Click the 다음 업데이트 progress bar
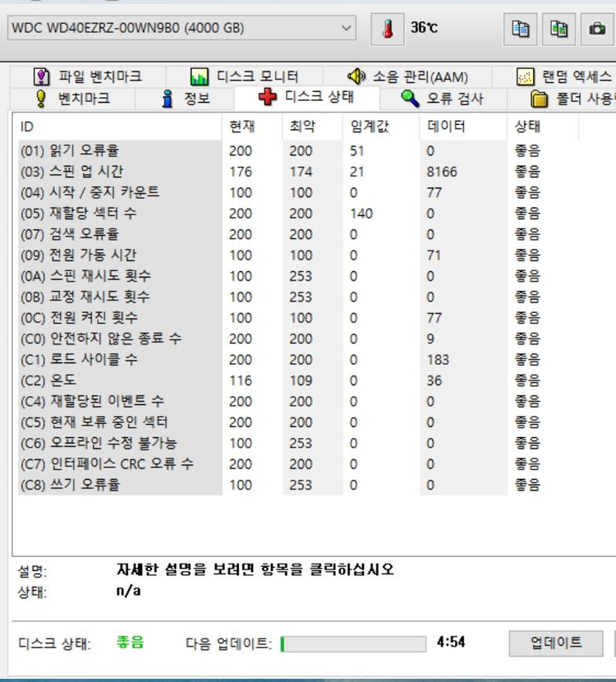Viewport: 616px width, 682px height. tap(353, 643)
